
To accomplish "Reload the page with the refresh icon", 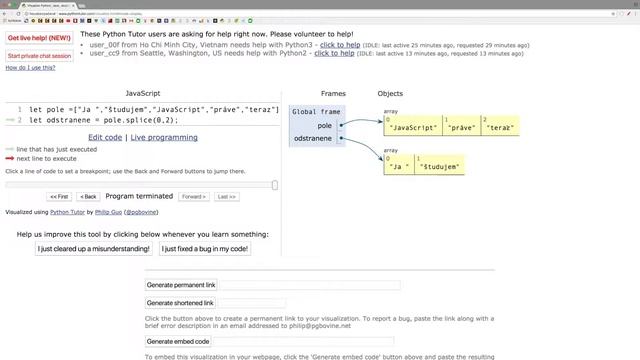I will (18, 14).
